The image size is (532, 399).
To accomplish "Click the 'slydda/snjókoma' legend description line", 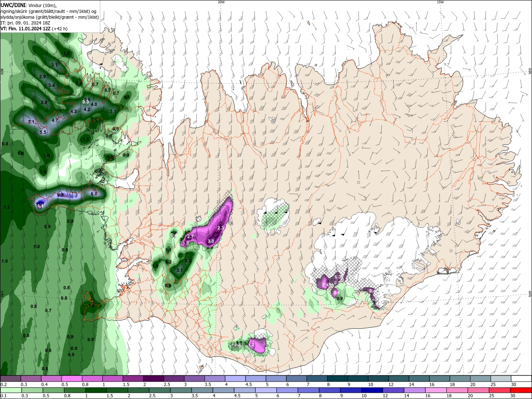I will (x=49, y=17).
